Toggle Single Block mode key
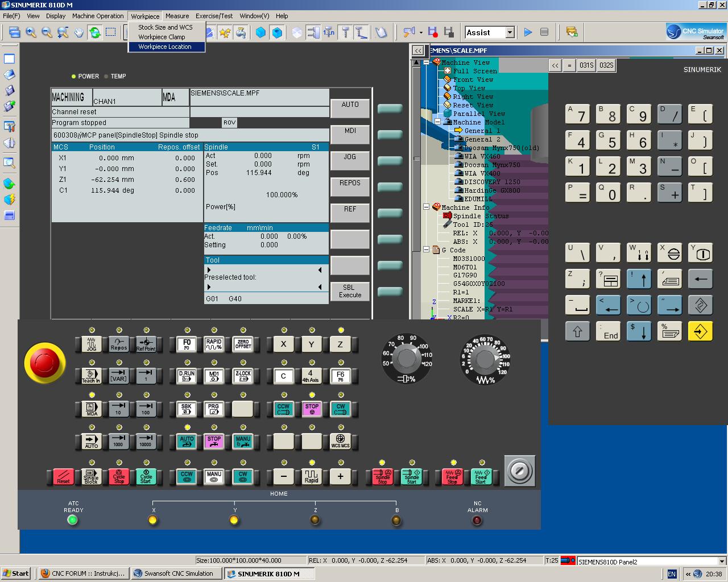This screenshot has height=582, width=728. 92,476
